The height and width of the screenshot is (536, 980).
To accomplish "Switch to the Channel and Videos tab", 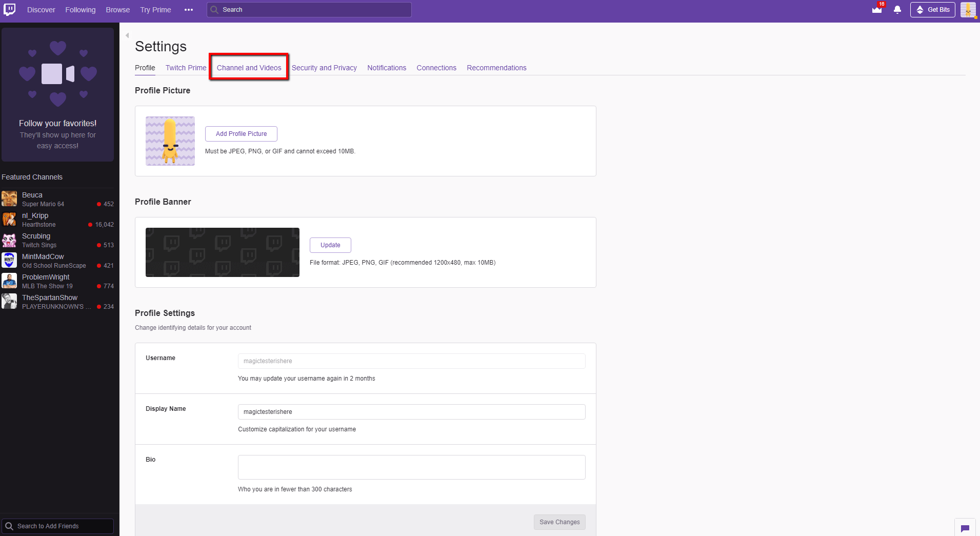I will tap(249, 67).
